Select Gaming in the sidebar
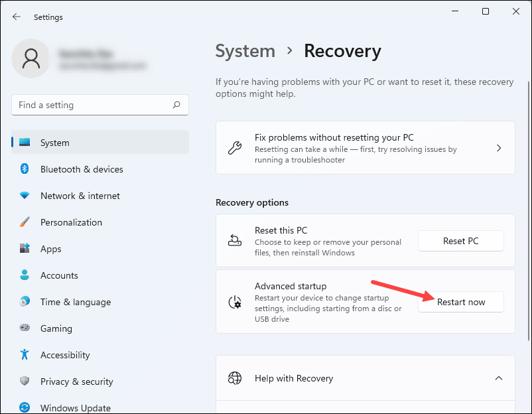Viewport: 532px width, 414px height. pos(56,328)
